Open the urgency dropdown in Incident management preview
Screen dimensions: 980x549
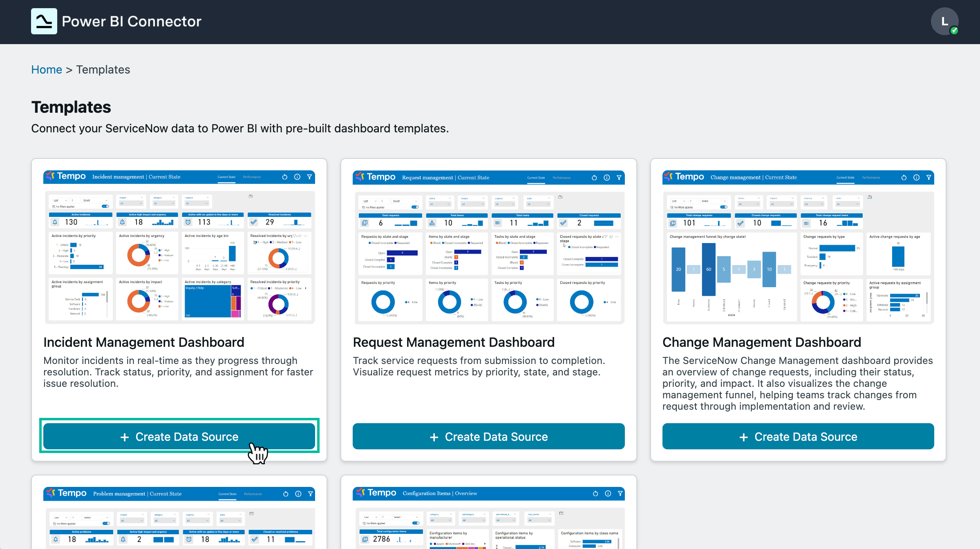197,203
